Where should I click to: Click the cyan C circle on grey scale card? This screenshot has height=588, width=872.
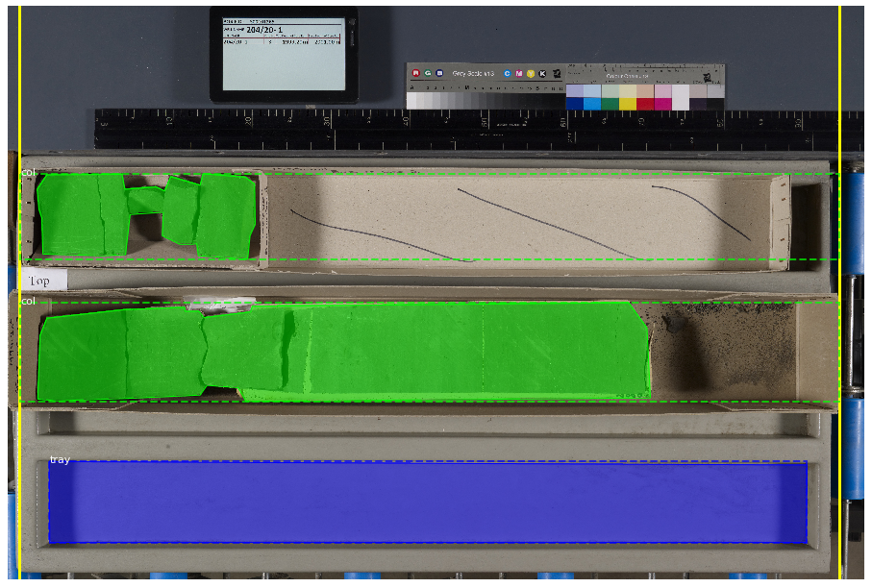[x=507, y=73]
